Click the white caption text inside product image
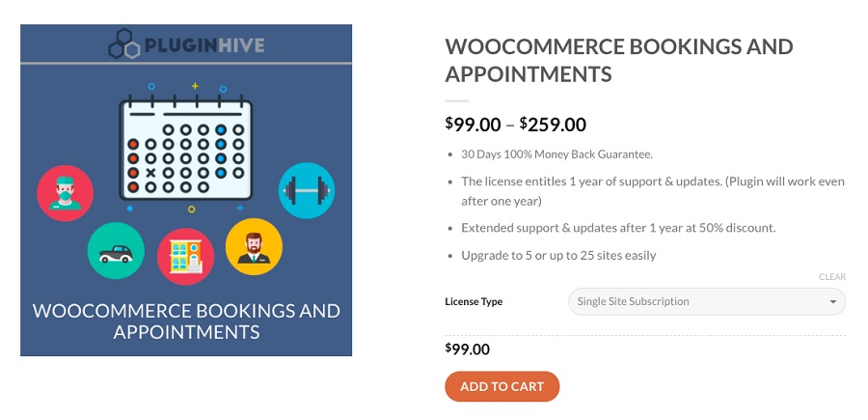 tap(186, 322)
